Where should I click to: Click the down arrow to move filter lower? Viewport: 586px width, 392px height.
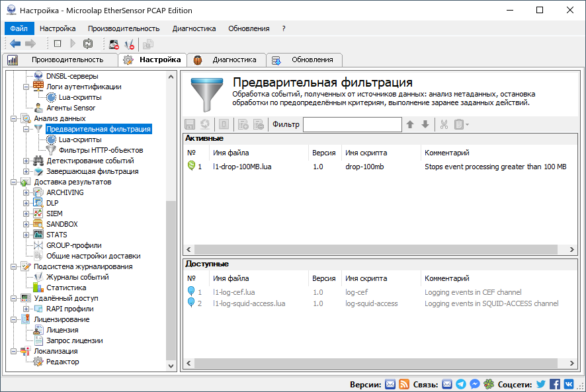point(424,125)
